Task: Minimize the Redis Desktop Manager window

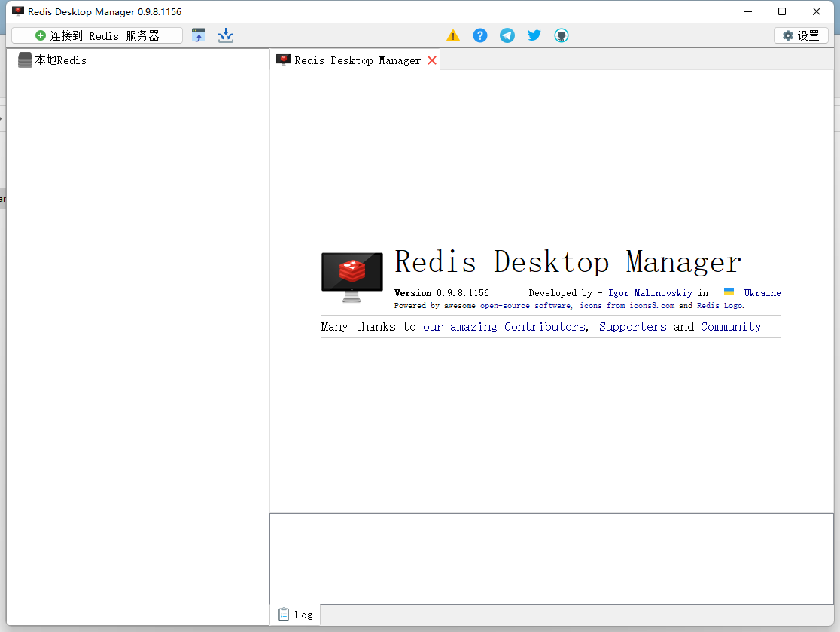Action: pyautogui.click(x=748, y=11)
